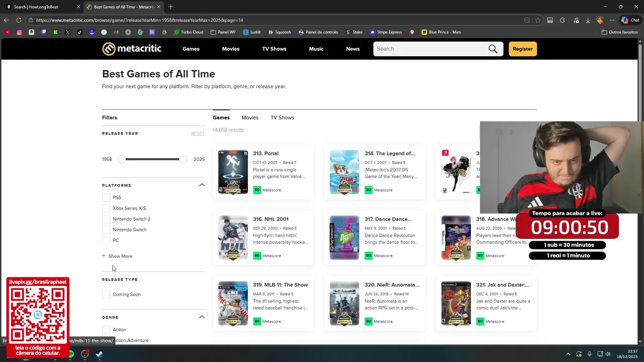The height and width of the screenshot is (362, 644).
Task: Click the Register button
Action: coord(523,49)
